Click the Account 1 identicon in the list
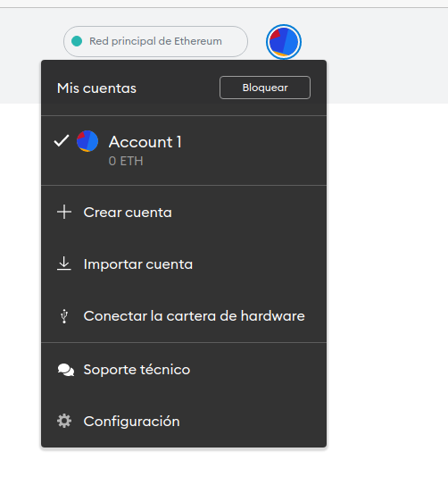This screenshot has width=448, height=502. (87, 141)
